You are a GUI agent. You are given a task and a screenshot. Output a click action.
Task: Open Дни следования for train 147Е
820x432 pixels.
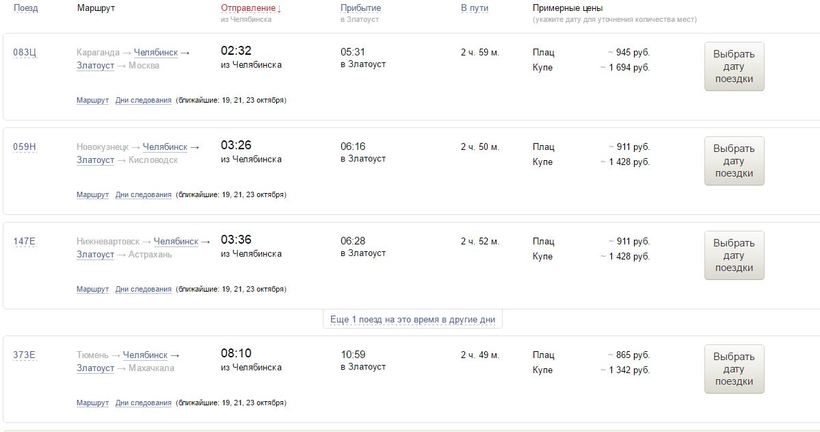[143, 289]
